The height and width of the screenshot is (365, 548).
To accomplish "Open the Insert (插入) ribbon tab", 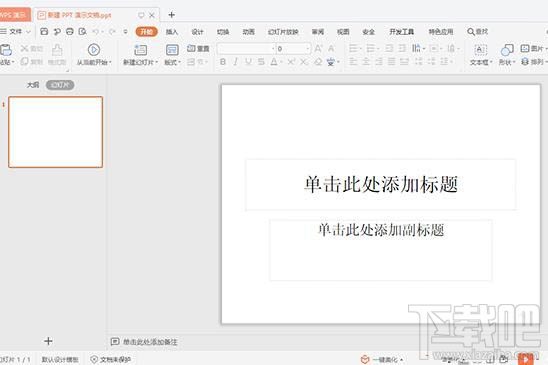I will click(172, 32).
